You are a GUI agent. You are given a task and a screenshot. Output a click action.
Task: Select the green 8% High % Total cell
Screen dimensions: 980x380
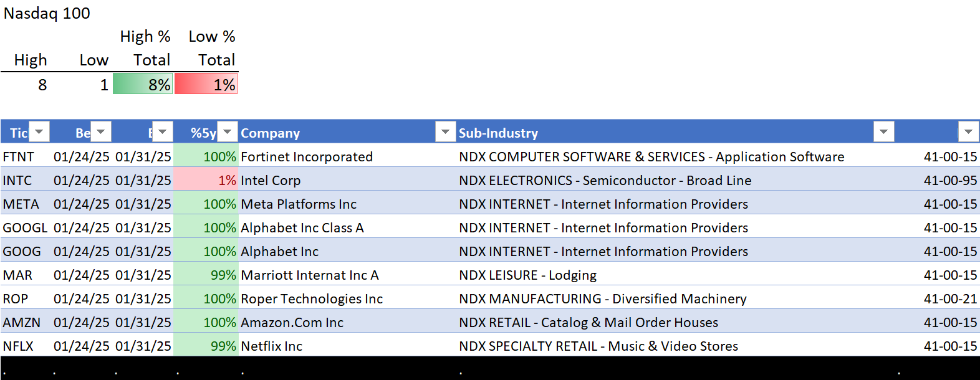(x=143, y=84)
